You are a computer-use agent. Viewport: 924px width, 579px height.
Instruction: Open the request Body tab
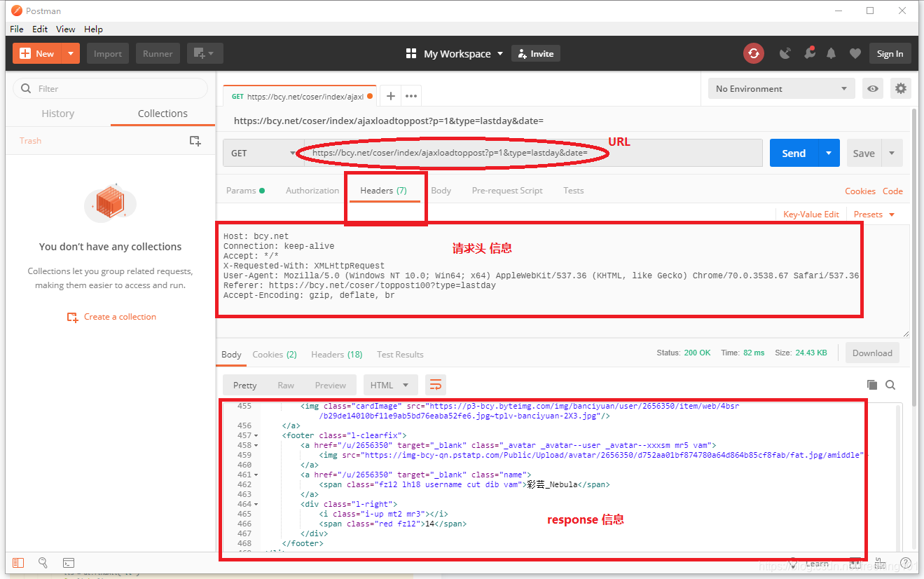point(441,191)
